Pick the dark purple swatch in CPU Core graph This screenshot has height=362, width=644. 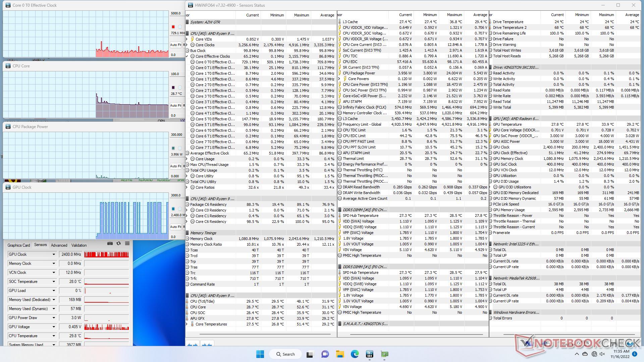pyautogui.click(x=173, y=87)
